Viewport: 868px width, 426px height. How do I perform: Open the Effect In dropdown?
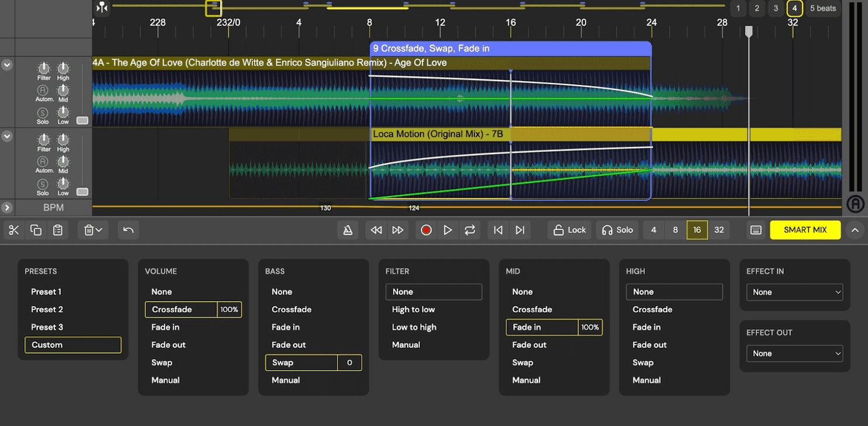[794, 292]
